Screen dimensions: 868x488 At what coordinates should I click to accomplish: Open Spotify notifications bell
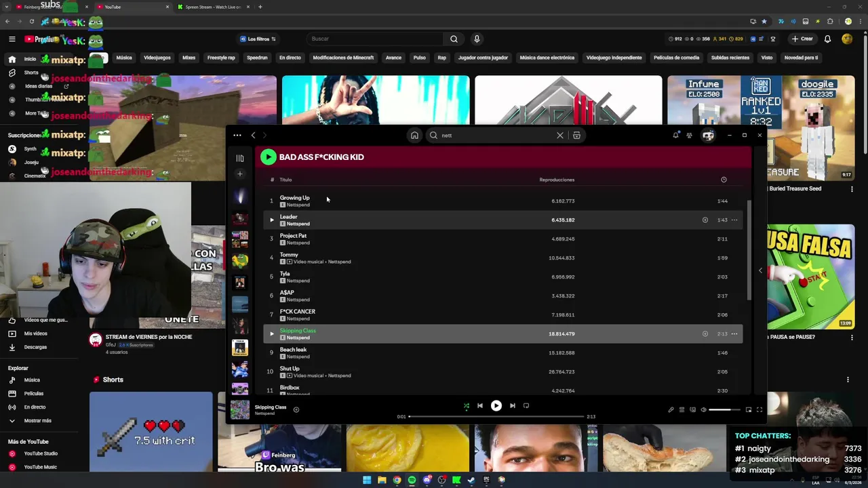[x=675, y=135]
